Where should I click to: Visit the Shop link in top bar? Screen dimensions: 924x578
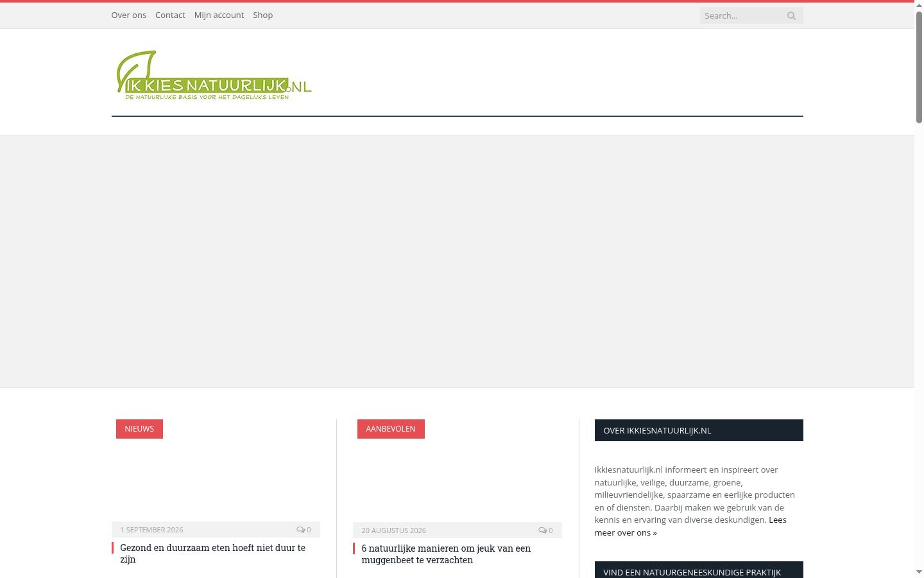click(262, 15)
